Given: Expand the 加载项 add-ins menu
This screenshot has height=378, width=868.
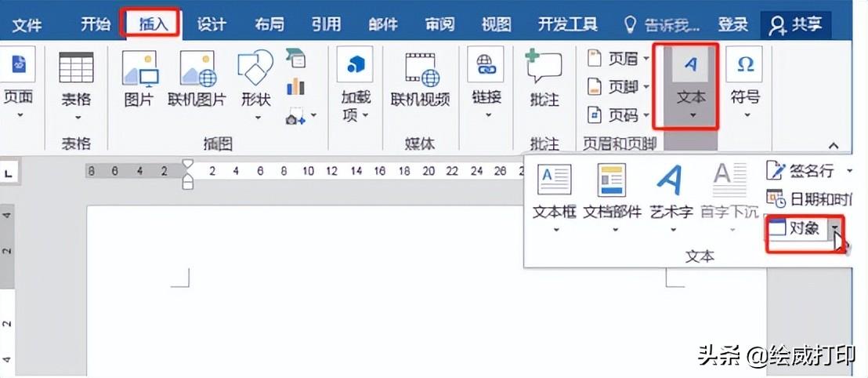Looking at the screenshot, I should pos(355,84).
